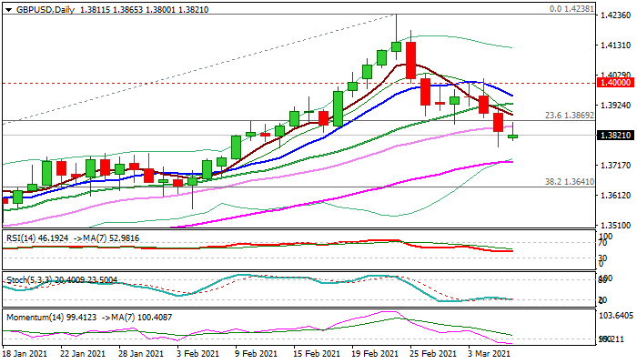The image size is (637, 364).
Task: Click the latest small green candle
Action: (513, 136)
